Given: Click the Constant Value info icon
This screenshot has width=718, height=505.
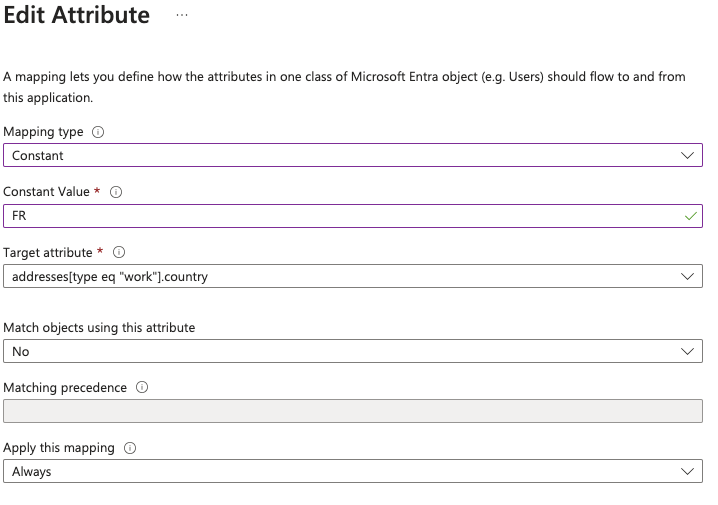Looking at the screenshot, I should 116,192.
